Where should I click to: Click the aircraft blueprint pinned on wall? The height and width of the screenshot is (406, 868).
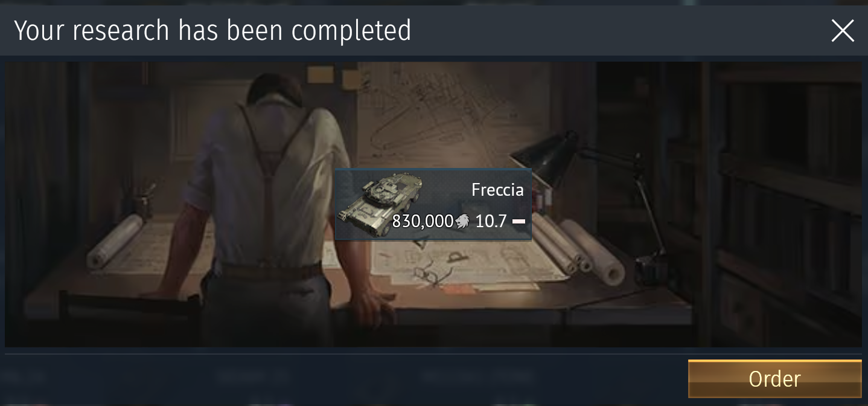coord(447,115)
